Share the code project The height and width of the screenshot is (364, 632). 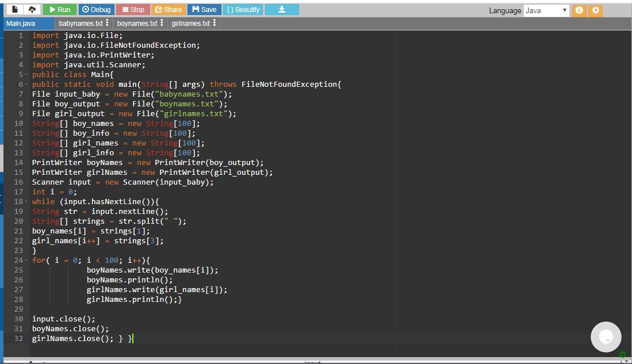tap(168, 9)
